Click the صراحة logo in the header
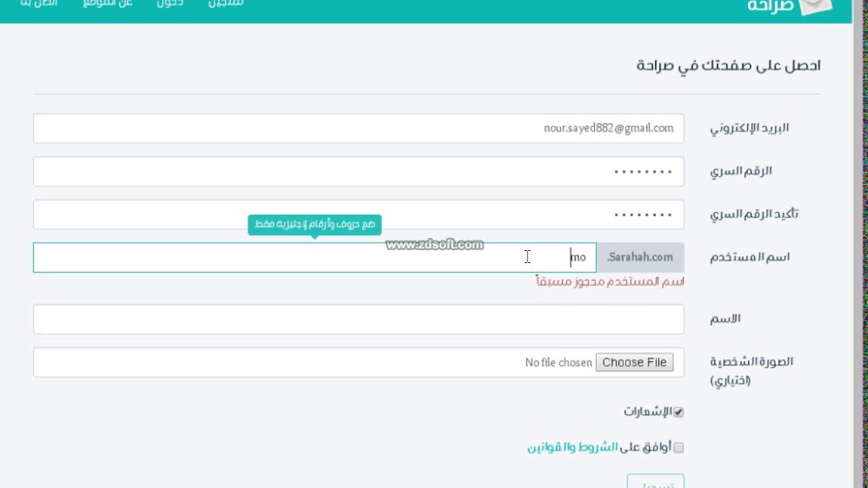The height and width of the screenshot is (488, 868). 789,5
